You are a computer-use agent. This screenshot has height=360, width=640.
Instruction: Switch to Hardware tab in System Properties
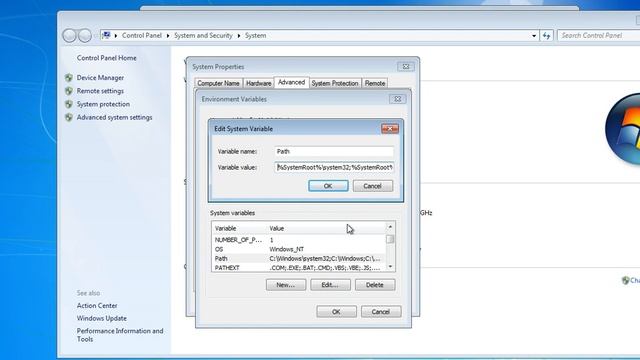258,83
